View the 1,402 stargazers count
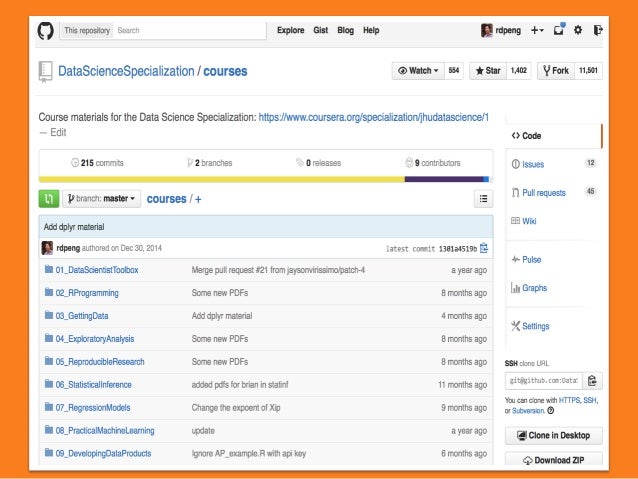The height and width of the screenshot is (479, 638). pyautogui.click(x=518, y=71)
